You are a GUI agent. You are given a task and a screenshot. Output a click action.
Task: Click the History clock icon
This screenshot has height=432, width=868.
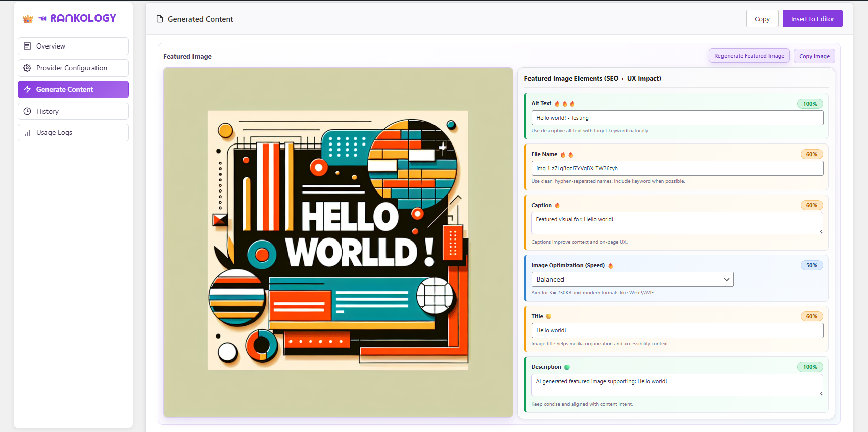point(27,111)
